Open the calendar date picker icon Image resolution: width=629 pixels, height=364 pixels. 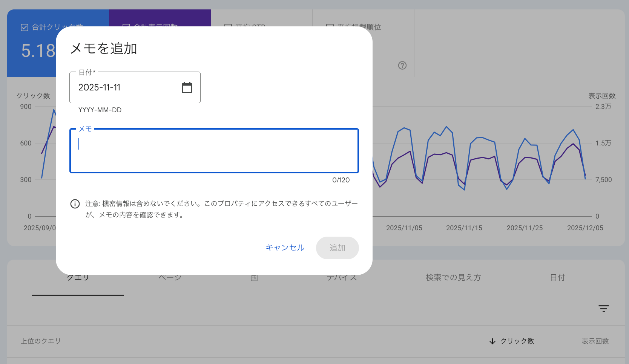187,87
